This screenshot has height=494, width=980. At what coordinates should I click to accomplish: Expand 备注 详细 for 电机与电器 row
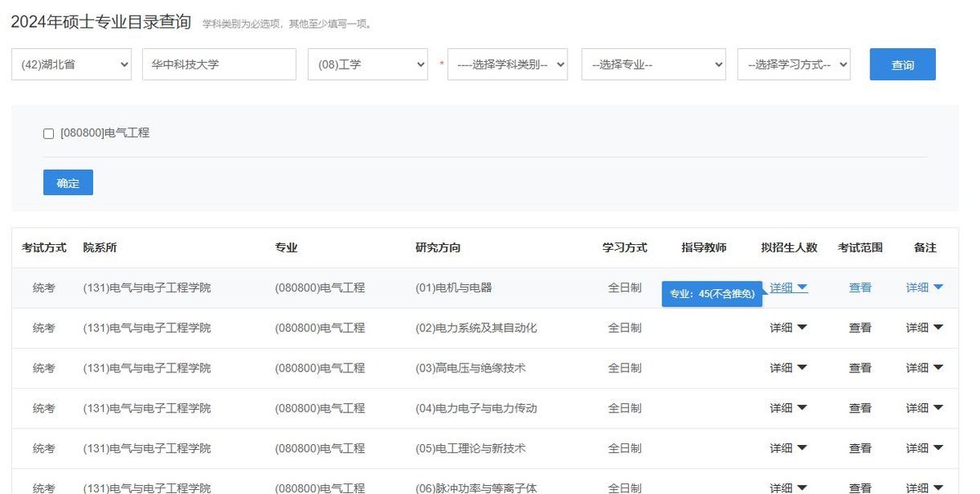click(x=924, y=287)
